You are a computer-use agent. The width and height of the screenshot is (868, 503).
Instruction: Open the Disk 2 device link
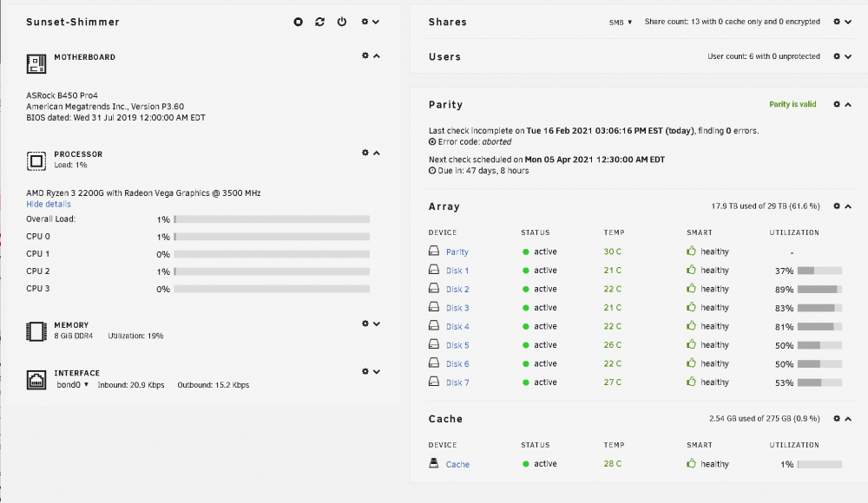click(x=457, y=290)
